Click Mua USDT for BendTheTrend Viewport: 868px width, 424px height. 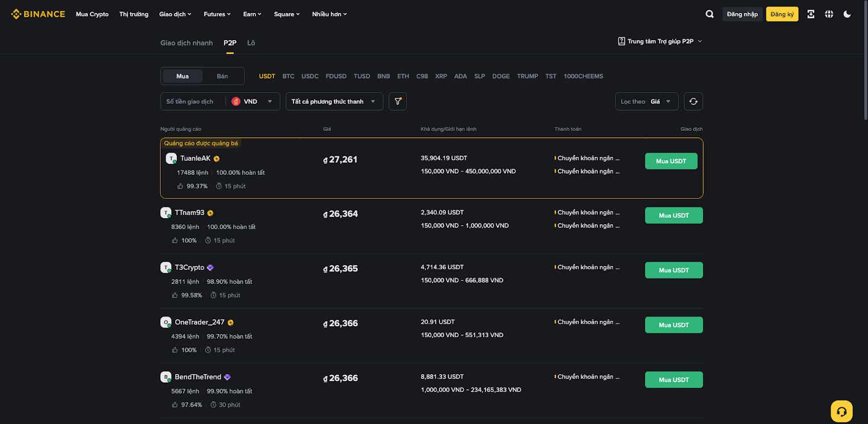pos(674,380)
